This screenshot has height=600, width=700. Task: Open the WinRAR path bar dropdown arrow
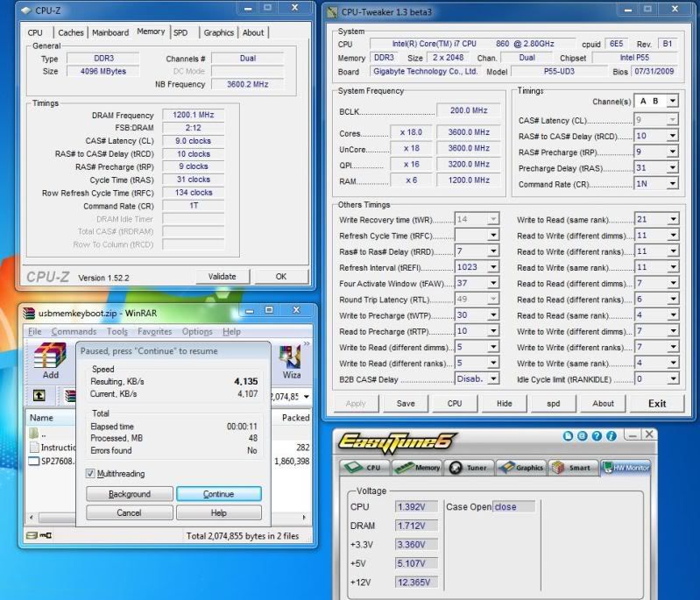[307, 397]
